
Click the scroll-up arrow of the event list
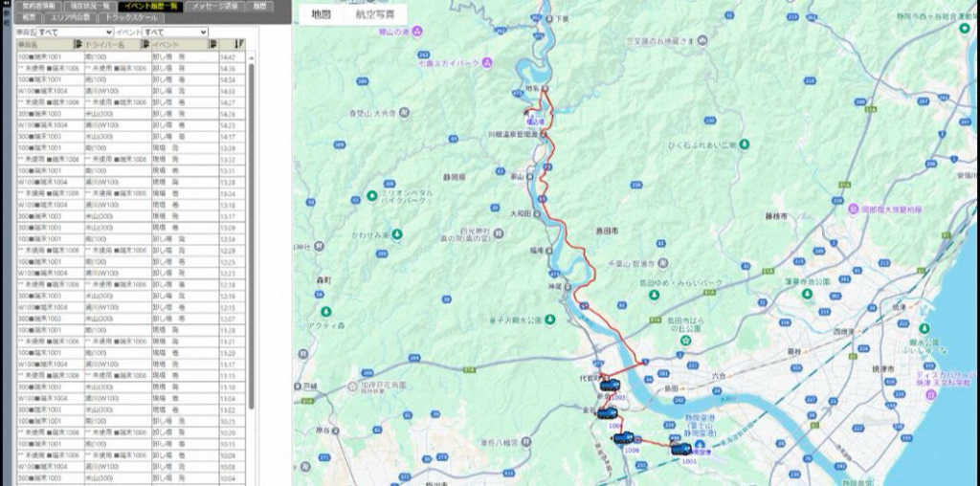coord(252,57)
